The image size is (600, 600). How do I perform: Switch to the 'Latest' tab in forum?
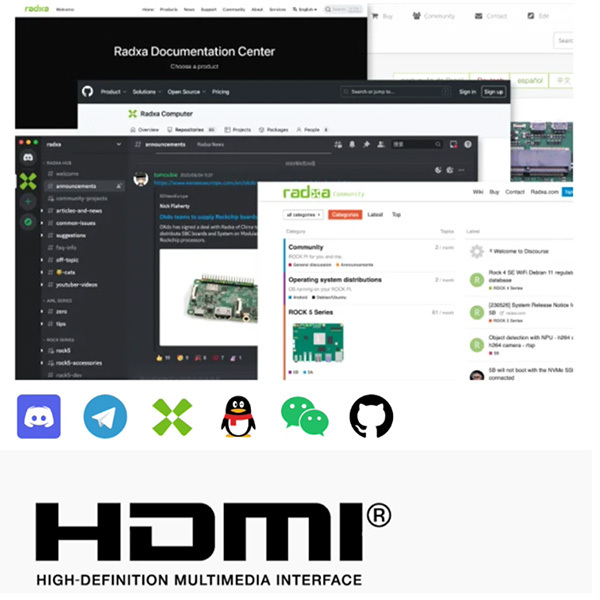375,215
